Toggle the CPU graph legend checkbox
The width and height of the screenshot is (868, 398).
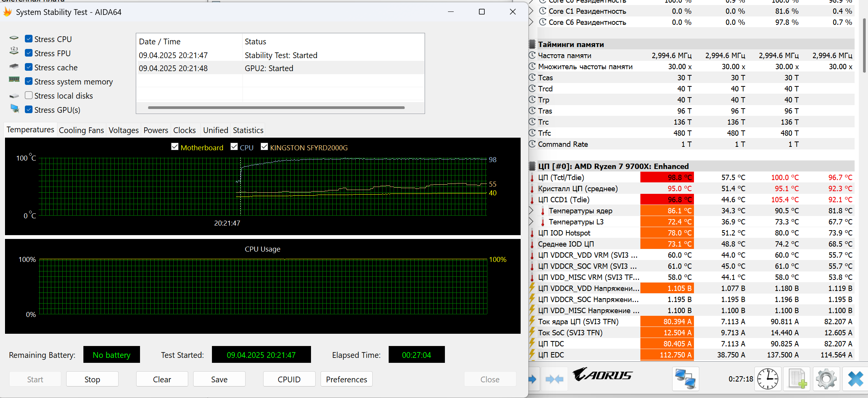click(x=234, y=147)
